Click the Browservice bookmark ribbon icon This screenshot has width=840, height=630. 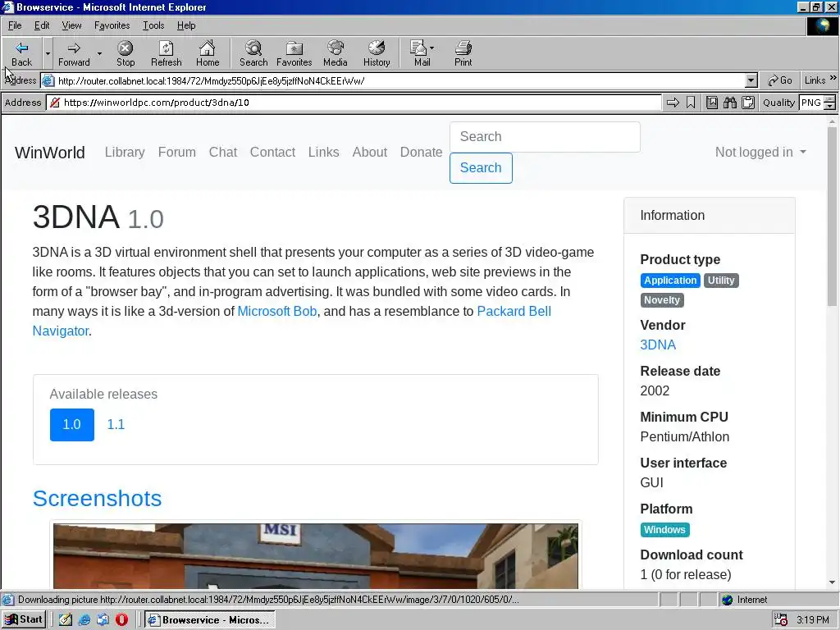[x=691, y=103]
